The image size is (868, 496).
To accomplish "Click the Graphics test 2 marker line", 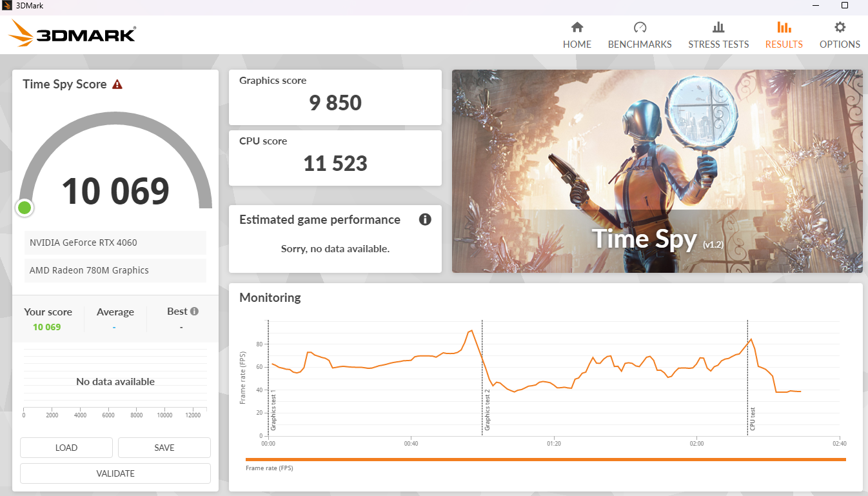I will [482, 377].
